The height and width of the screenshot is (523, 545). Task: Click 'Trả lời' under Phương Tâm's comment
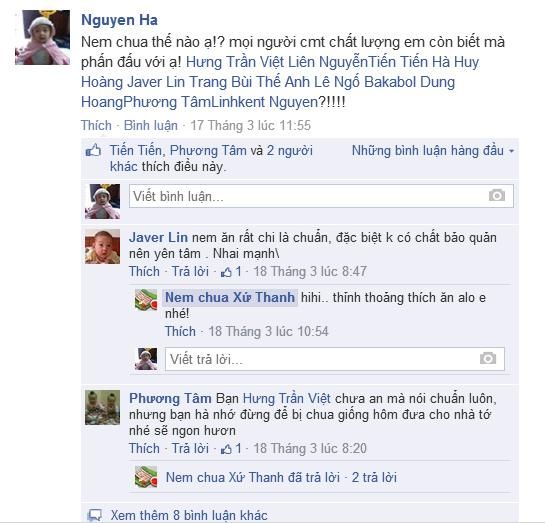tap(190, 448)
